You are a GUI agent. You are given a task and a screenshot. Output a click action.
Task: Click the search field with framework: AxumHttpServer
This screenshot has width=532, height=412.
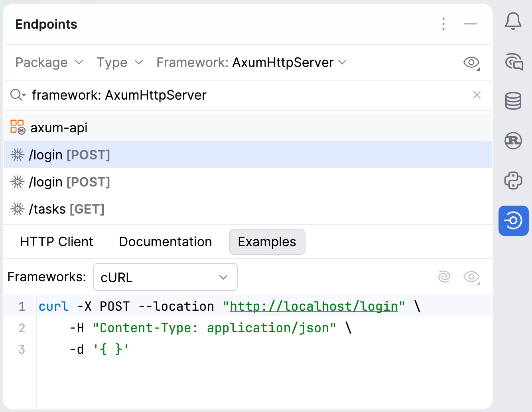point(247,95)
